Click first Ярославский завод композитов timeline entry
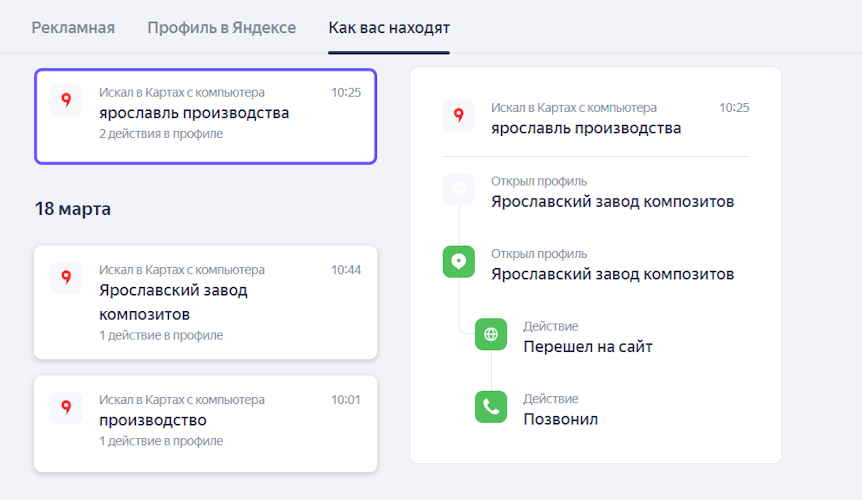The width and height of the screenshot is (862, 500). pos(612,202)
